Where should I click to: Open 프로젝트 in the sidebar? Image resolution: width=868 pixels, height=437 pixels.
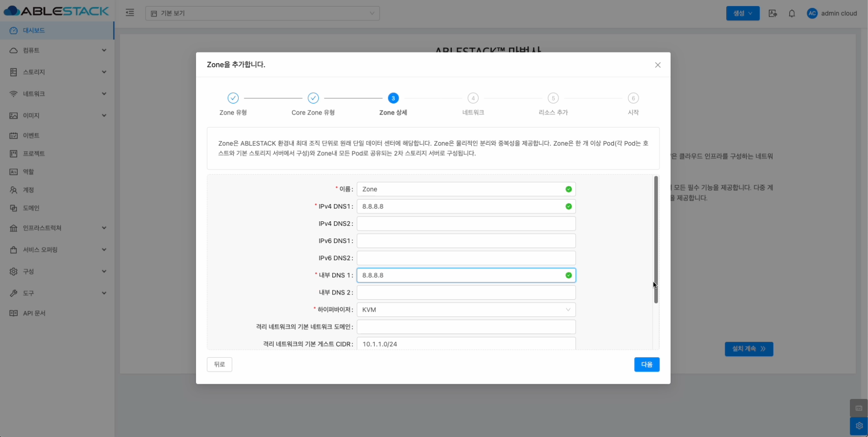point(34,154)
